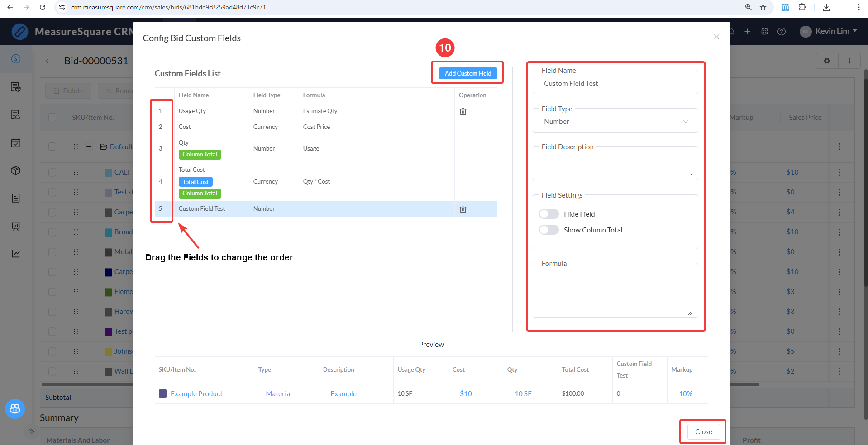Click Material link in preview
868x445 pixels.
pyautogui.click(x=279, y=394)
